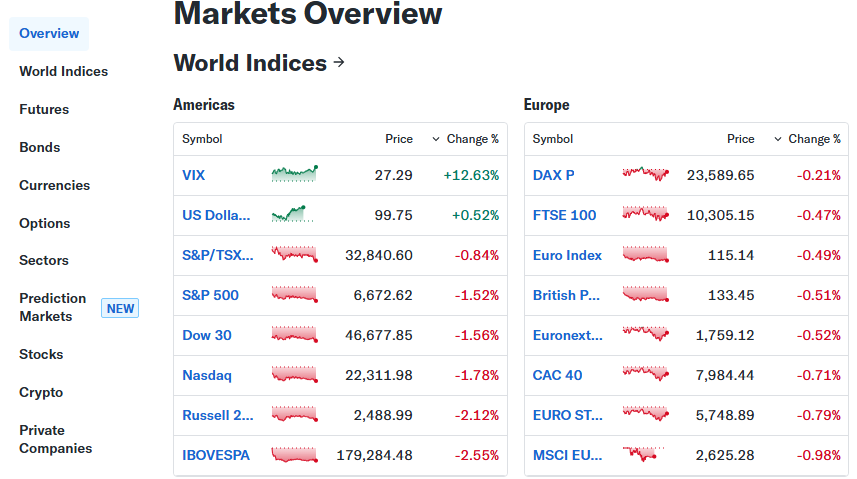857x479 pixels.
Task: Click the FTSE 100 mini chart
Action: tap(645, 215)
